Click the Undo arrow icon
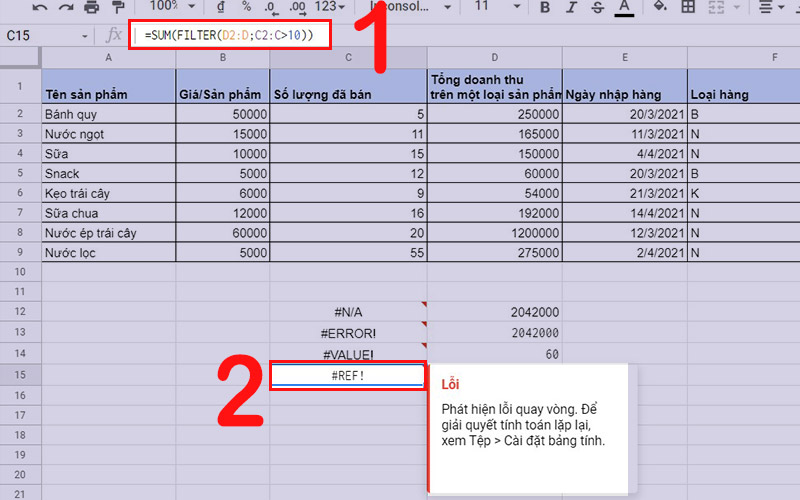Image resolution: width=800 pixels, height=500 pixels. (40, 7)
